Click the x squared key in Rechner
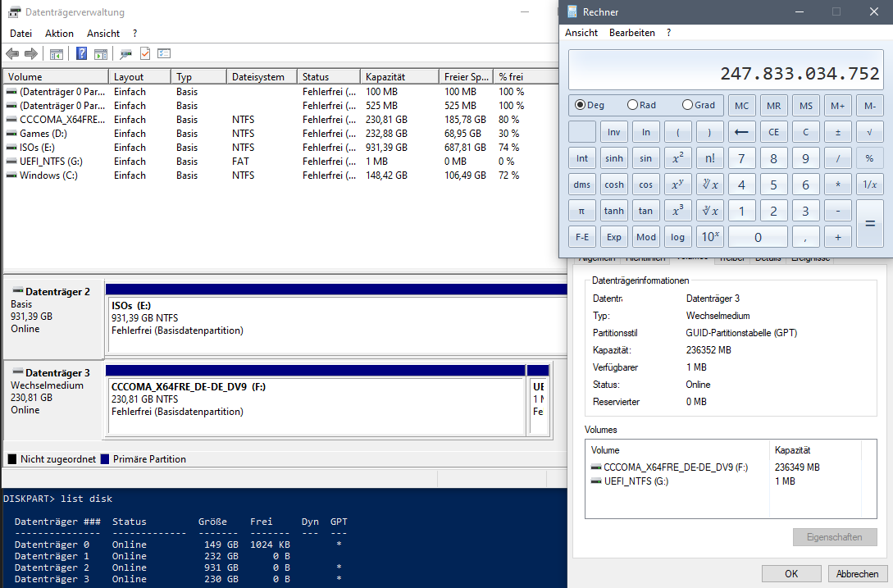Image resolution: width=893 pixels, height=588 pixels. (x=677, y=158)
